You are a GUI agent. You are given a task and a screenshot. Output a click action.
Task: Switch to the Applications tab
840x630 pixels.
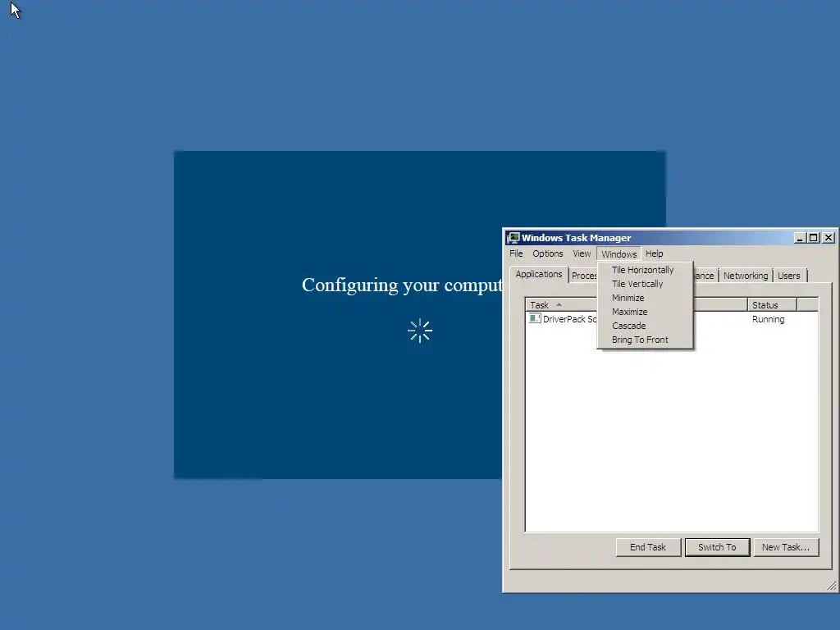(539, 274)
